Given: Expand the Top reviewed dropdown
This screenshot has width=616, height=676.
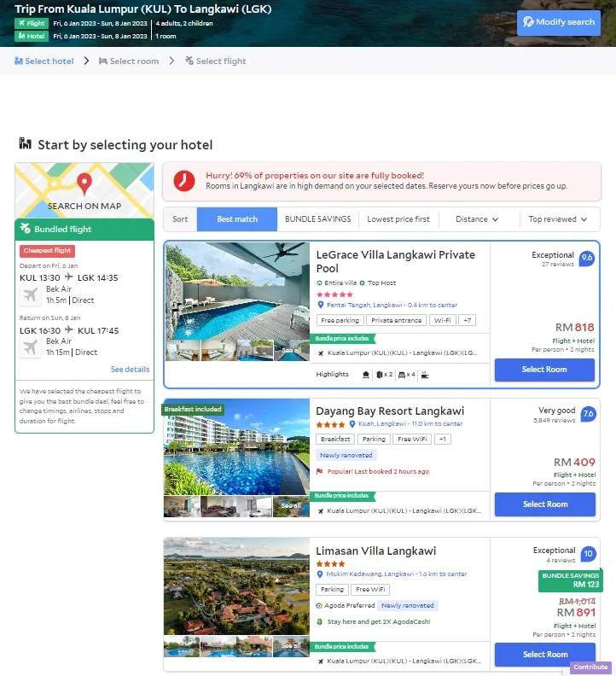Looking at the screenshot, I should coord(558,219).
